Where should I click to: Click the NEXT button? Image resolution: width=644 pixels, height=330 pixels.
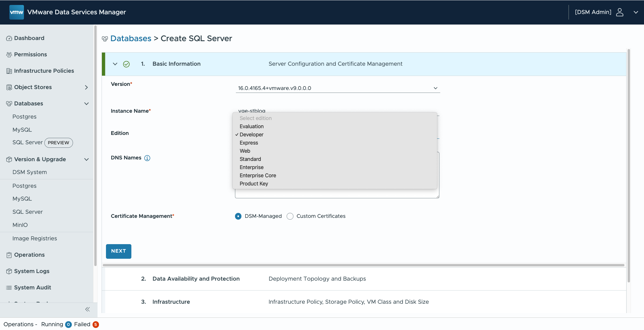[119, 251]
